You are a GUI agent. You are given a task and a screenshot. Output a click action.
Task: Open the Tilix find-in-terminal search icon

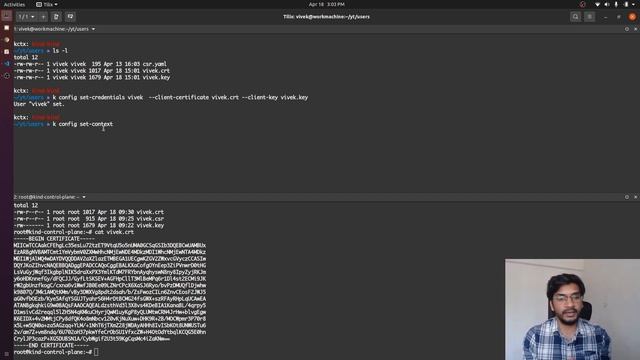[576, 17]
